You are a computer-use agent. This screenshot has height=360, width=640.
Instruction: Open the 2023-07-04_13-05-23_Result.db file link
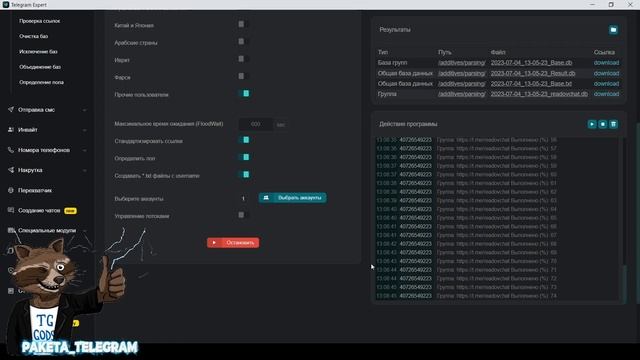tap(533, 73)
